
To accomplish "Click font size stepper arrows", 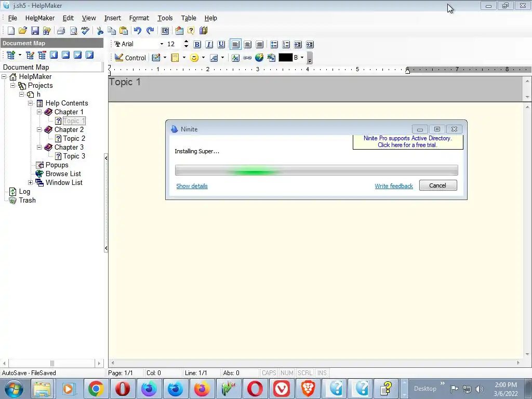I will (186, 44).
